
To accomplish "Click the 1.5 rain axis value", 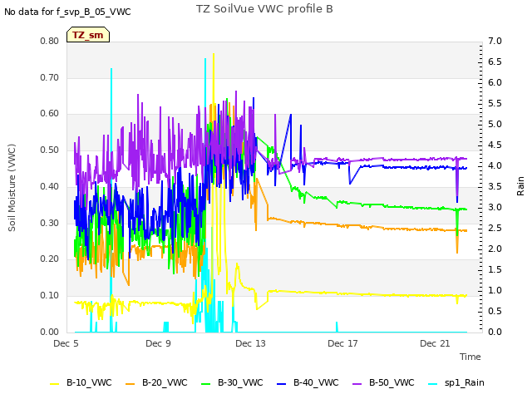I will coord(495,269).
